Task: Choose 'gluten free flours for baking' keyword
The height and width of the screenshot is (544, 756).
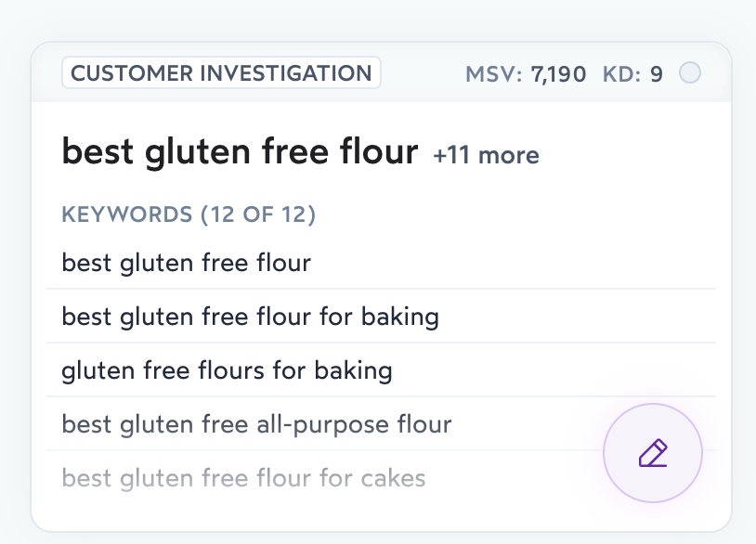Action: [227, 371]
